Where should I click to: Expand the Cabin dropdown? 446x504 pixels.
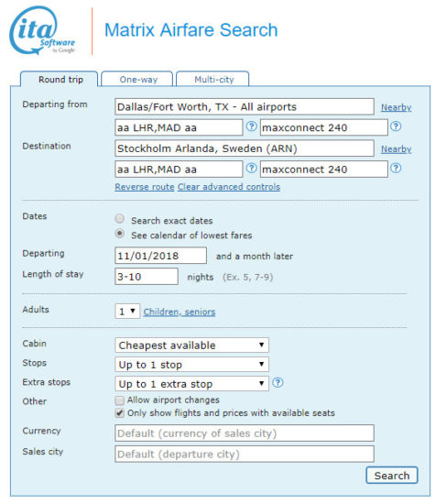click(191, 345)
